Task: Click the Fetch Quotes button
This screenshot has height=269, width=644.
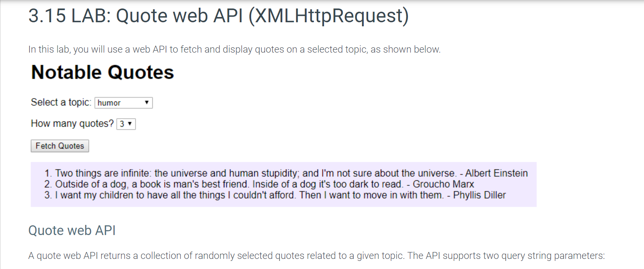Action: click(60, 146)
